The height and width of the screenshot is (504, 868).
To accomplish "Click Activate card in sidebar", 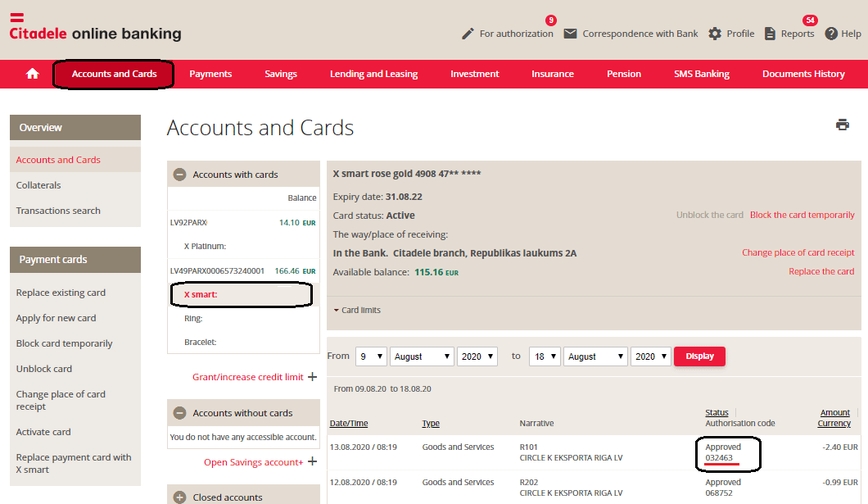I will [43, 432].
